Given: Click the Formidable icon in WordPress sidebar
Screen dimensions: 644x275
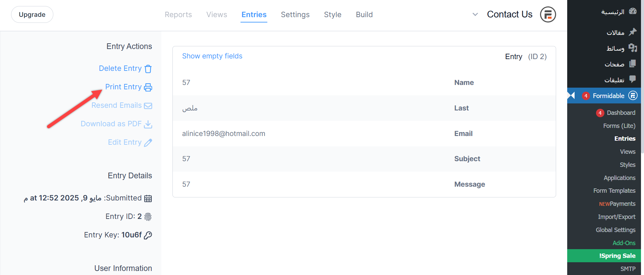Looking at the screenshot, I should tap(633, 96).
